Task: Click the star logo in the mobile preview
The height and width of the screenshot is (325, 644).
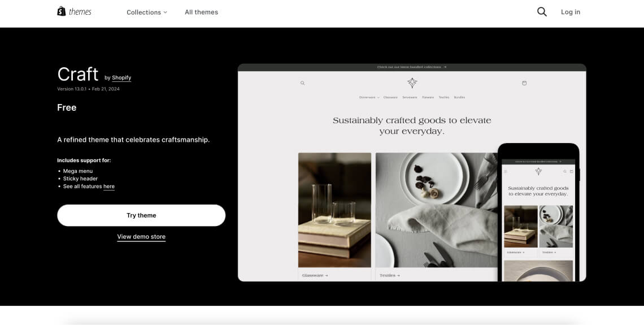Action: click(538, 171)
